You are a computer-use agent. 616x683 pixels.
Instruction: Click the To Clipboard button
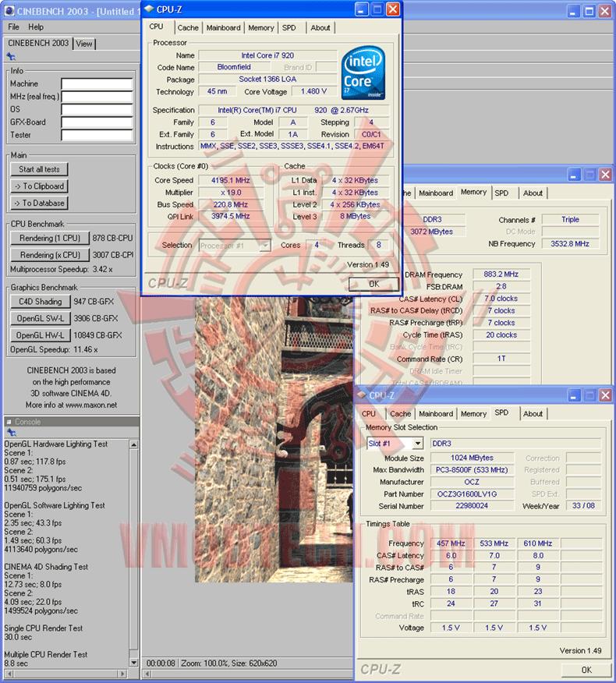pos(39,186)
